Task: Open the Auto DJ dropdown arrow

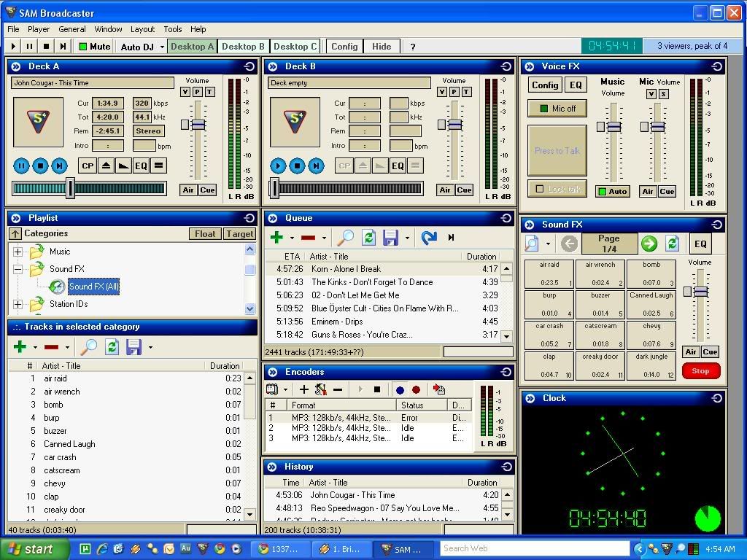Action: (162, 47)
